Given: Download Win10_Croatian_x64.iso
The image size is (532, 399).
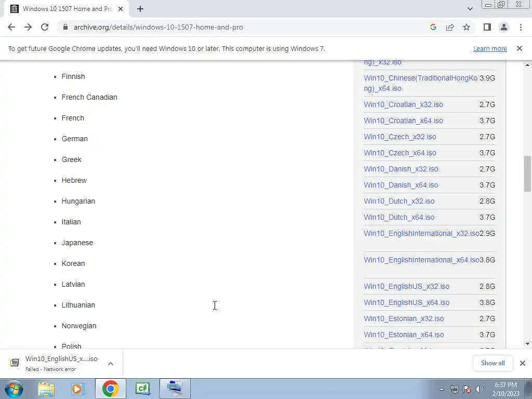Looking at the screenshot, I should pos(403,121).
